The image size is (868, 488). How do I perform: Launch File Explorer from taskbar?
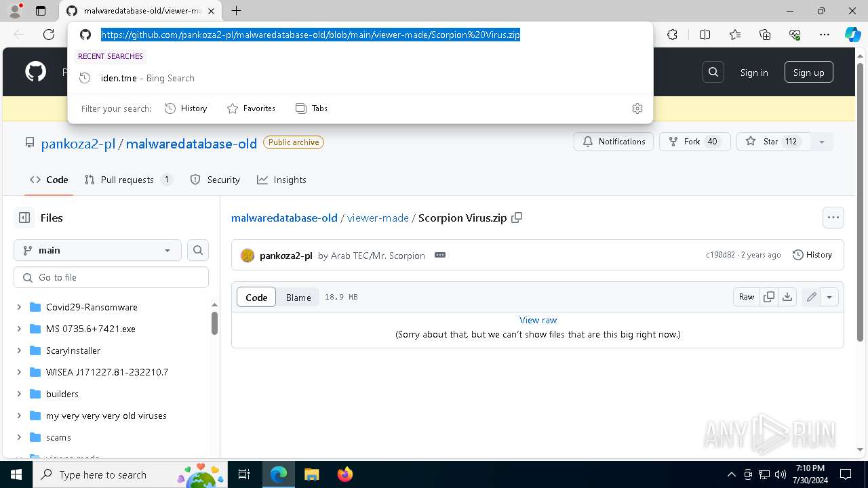click(311, 474)
